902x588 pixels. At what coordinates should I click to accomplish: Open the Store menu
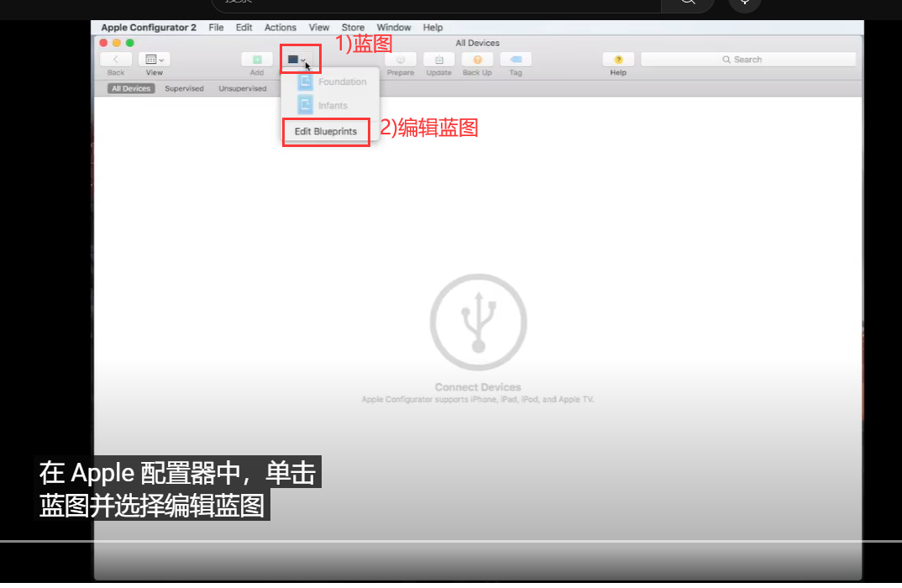coord(353,28)
